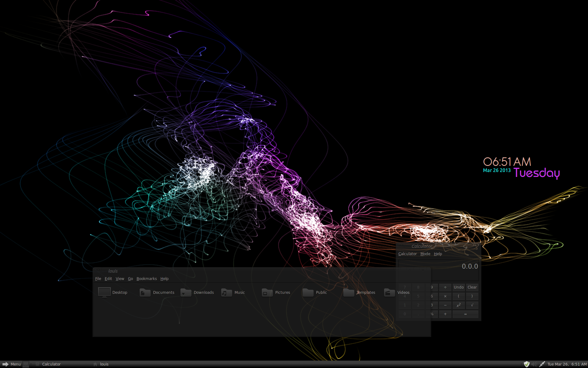The image size is (588, 368).
Task: Open the Edit menu in louis window
Action: [108, 279]
